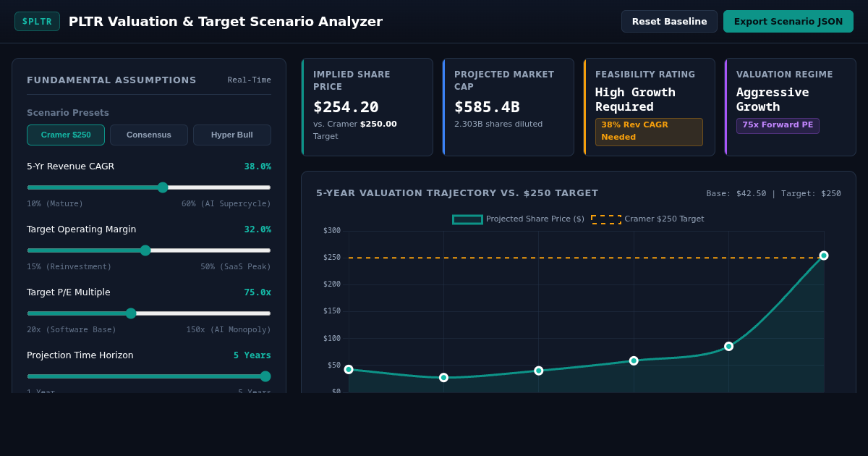The width and height of the screenshot is (868, 456).
Task: Click the 5 Years horizon value
Action: (252, 355)
